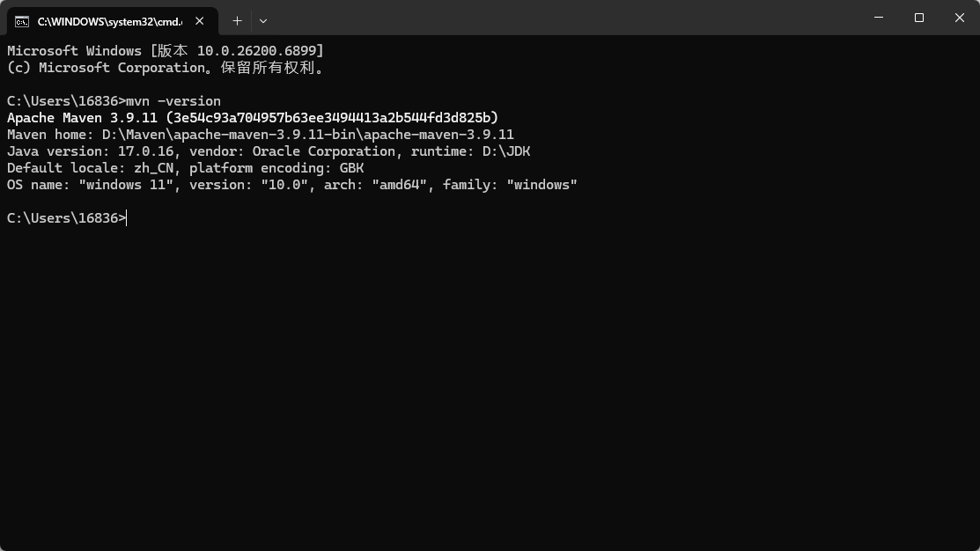Viewport: 980px width, 551px height.
Task: Click the Microsoft Windows version banner line
Action: pyautogui.click(x=165, y=51)
